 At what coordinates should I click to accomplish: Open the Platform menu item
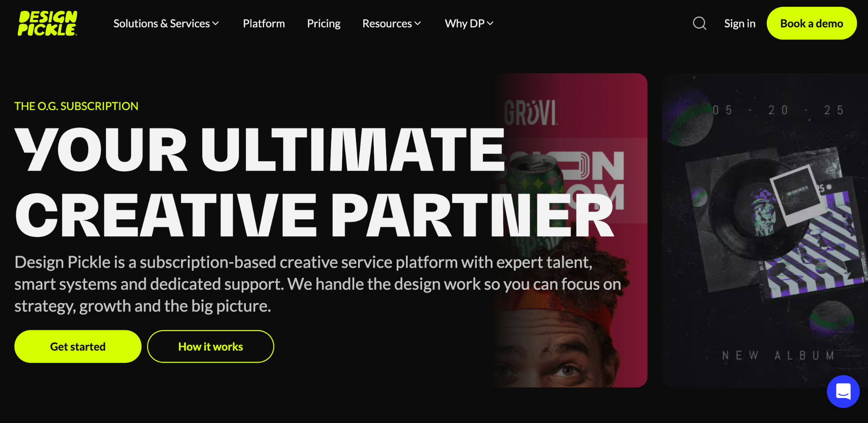click(x=264, y=24)
